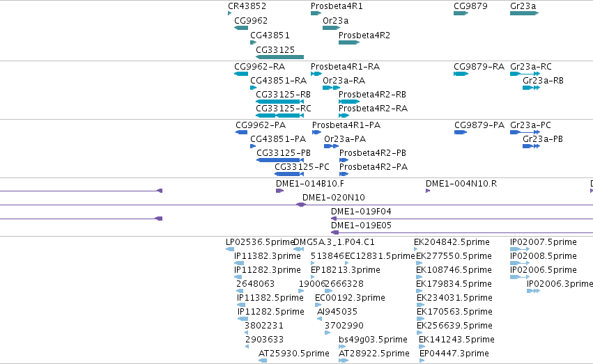Select protein Prosbeta4R2-PB

tap(344, 161)
